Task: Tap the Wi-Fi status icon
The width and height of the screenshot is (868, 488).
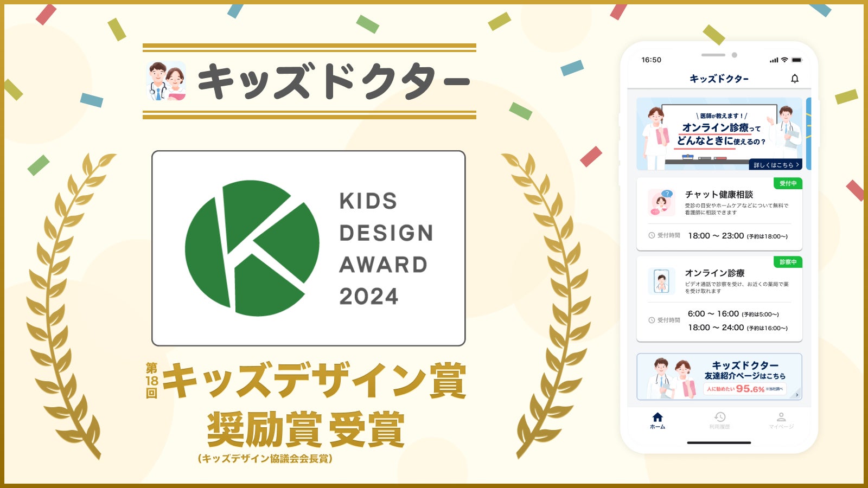Action: (784, 60)
